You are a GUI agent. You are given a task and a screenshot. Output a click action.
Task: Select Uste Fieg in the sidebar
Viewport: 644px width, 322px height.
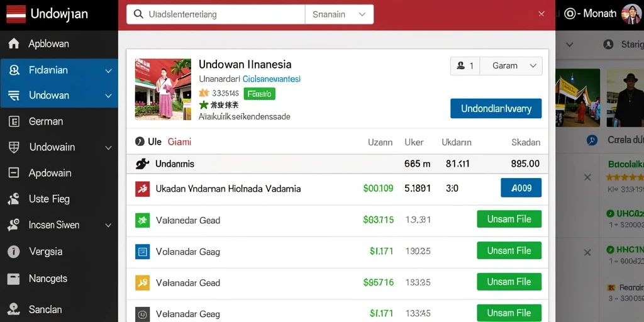click(x=49, y=199)
